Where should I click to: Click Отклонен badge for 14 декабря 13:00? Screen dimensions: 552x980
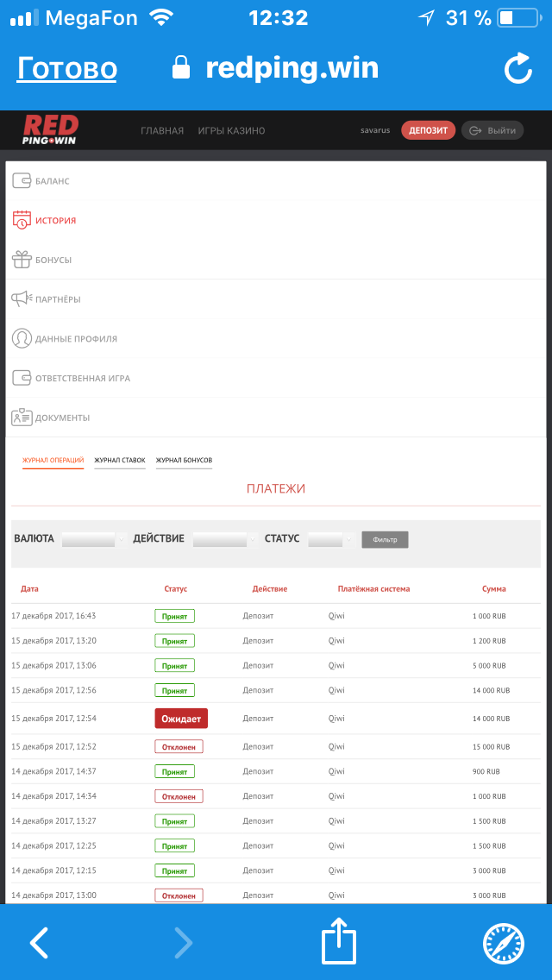point(179,895)
